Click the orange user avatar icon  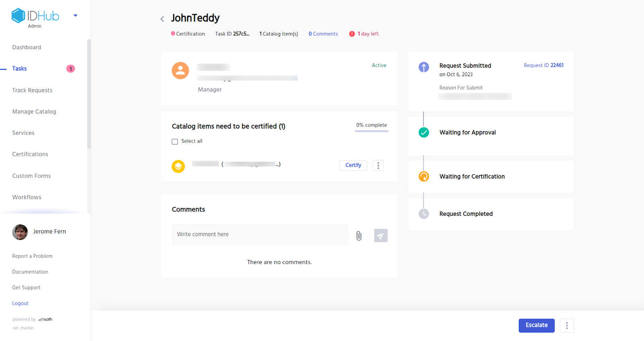pyautogui.click(x=180, y=71)
